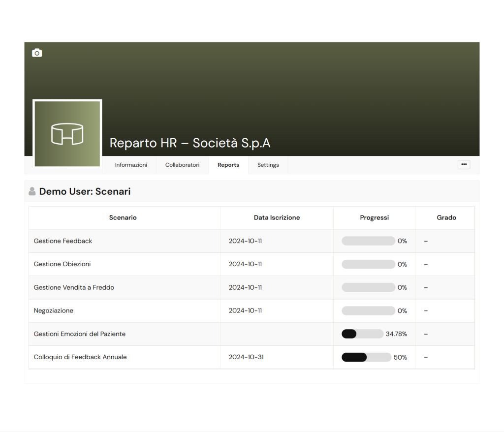Click the 2024-10-31 enrollment date

(x=246, y=357)
